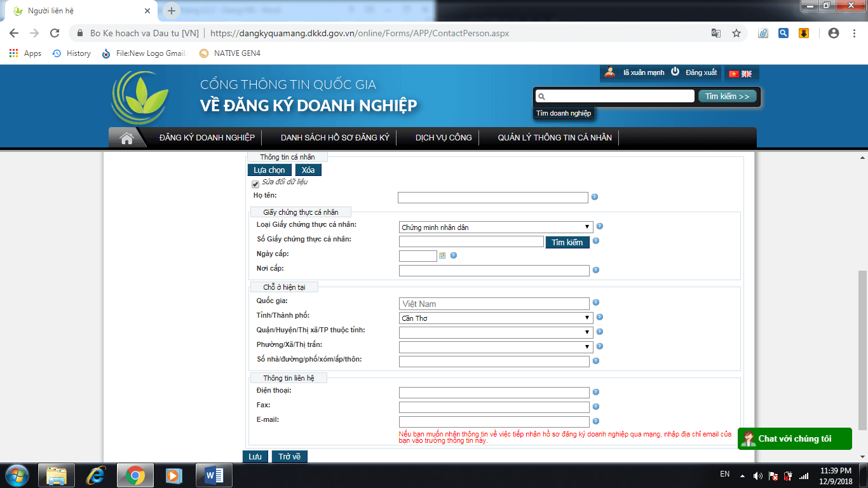
Task: Click the page's vertical scrollbar thumb
Action: coord(862,349)
